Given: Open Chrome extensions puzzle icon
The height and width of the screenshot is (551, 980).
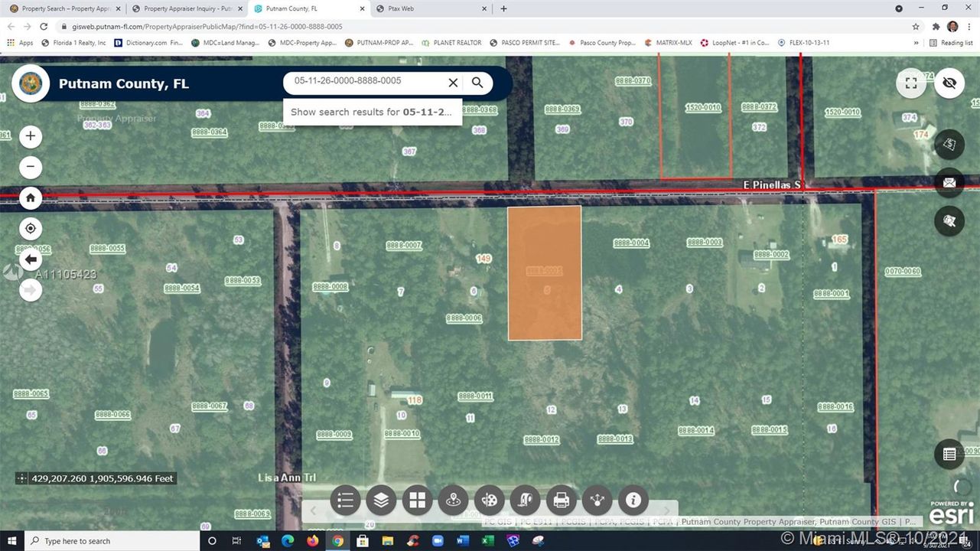Looking at the screenshot, I should pos(935,26).
